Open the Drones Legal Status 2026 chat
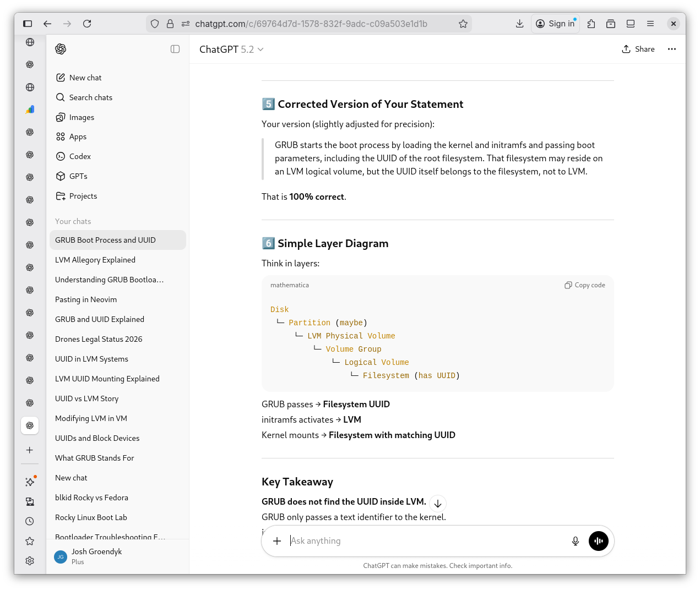 tap(99, 339)
